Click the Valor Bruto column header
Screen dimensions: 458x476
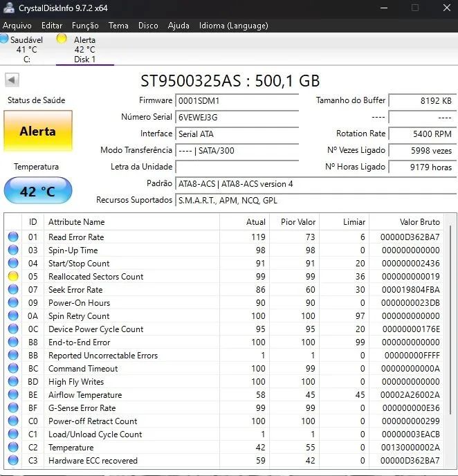pyautogui.click(x=406, y=222)
